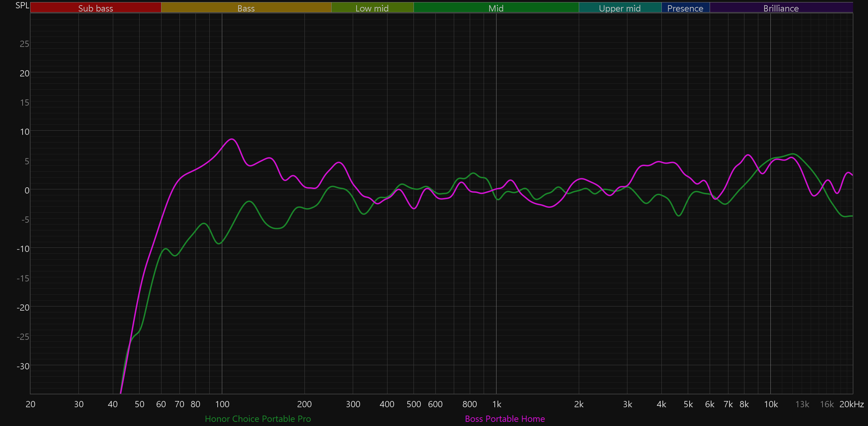Toggle Honor Choice Portable Pro legend
This screenshot has width=868, height=426.
pos(258,419)
